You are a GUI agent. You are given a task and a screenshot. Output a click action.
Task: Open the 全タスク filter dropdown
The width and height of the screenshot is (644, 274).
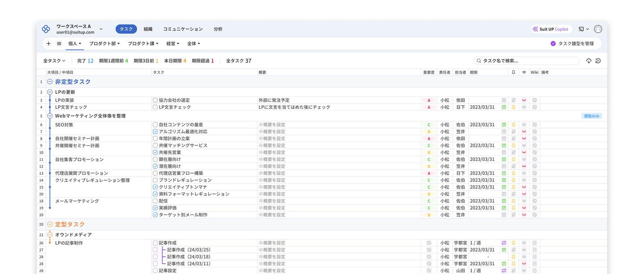tap(54, 61)
